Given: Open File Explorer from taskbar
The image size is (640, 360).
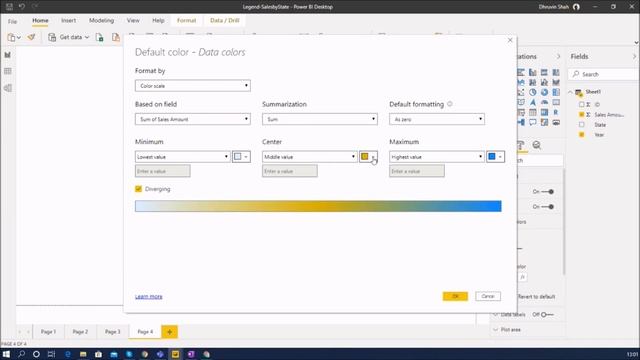Looking at the screenshot, I should click(83, 354).
